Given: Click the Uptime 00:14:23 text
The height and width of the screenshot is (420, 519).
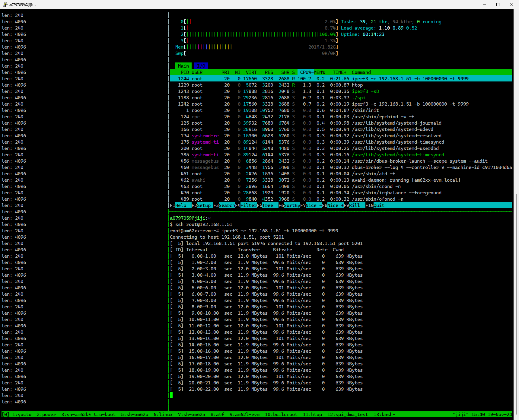Looking at the screenshot, I should click(363, 34).
